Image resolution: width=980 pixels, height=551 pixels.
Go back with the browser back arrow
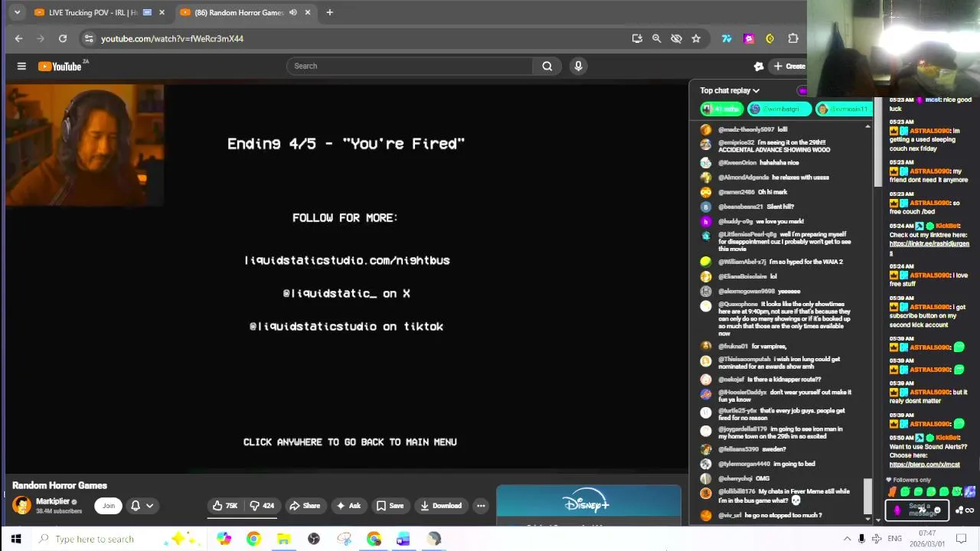click(18, 38)
